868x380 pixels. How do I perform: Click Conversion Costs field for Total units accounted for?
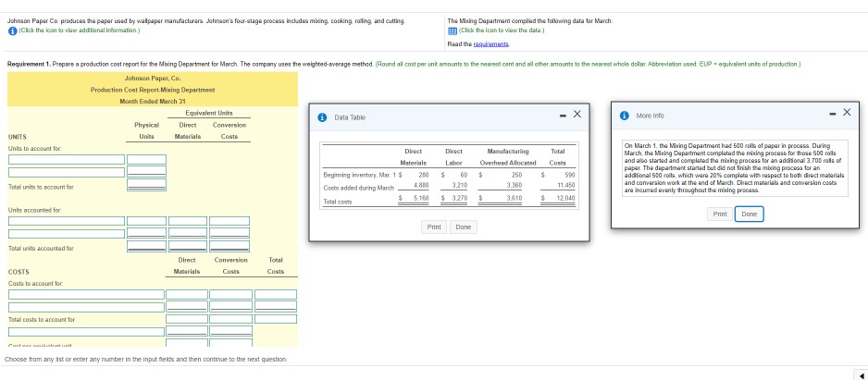click(x=229, y=246)
